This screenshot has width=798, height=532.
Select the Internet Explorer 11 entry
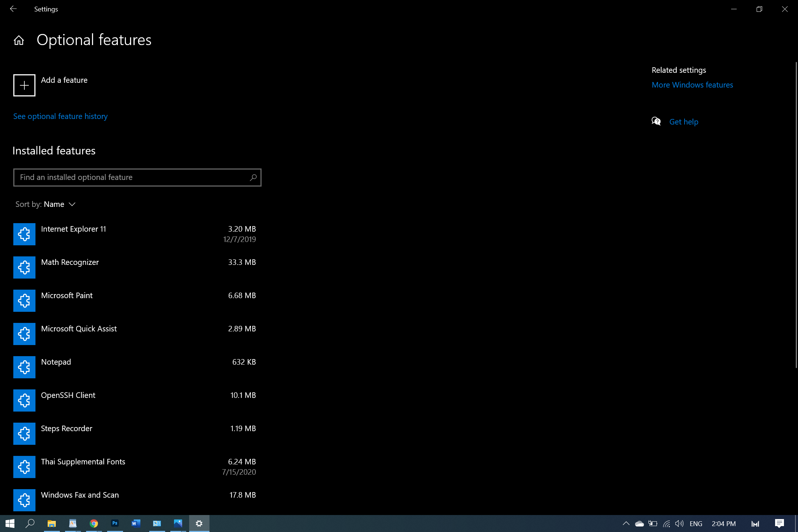(137, 234)
